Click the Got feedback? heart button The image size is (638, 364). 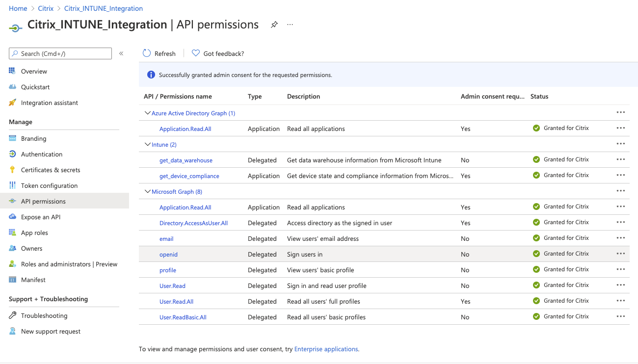[x=218, y=53]
